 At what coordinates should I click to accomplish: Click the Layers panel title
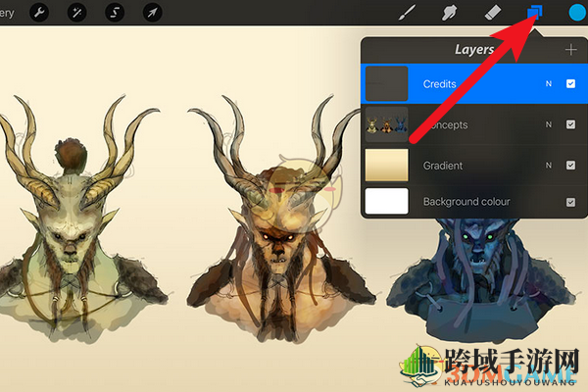point(474,50)
